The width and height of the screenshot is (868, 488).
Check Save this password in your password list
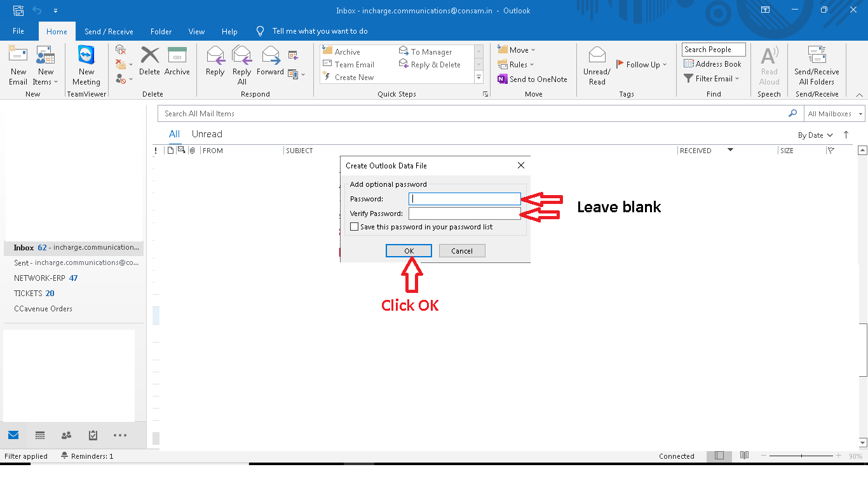tap(355, 227)
